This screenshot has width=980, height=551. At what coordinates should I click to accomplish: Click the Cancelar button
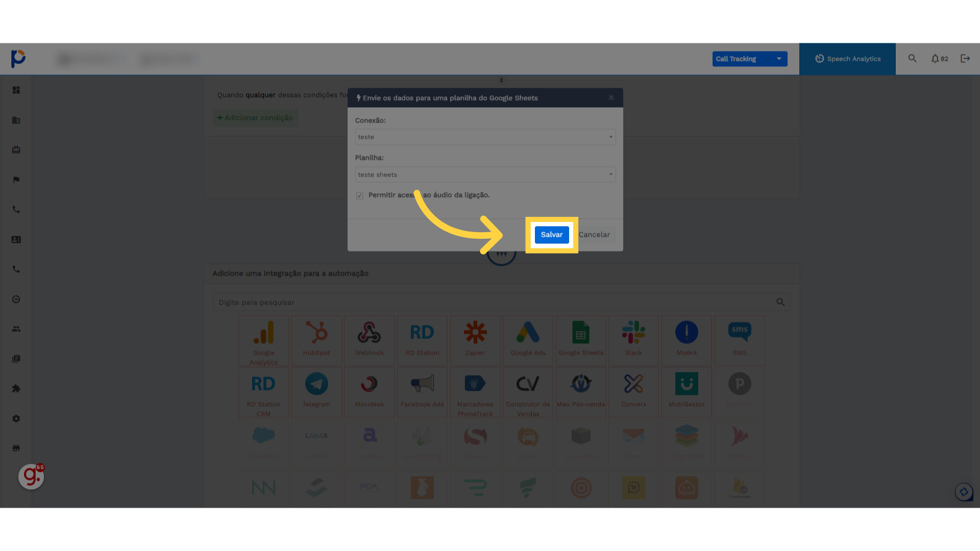[x=594, y=235]
